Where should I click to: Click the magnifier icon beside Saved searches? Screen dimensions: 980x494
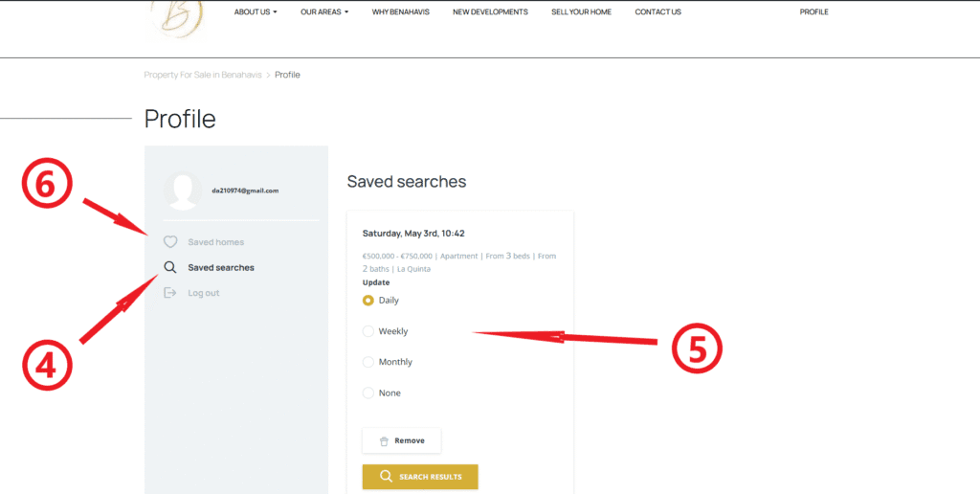[x=170, y=268]
